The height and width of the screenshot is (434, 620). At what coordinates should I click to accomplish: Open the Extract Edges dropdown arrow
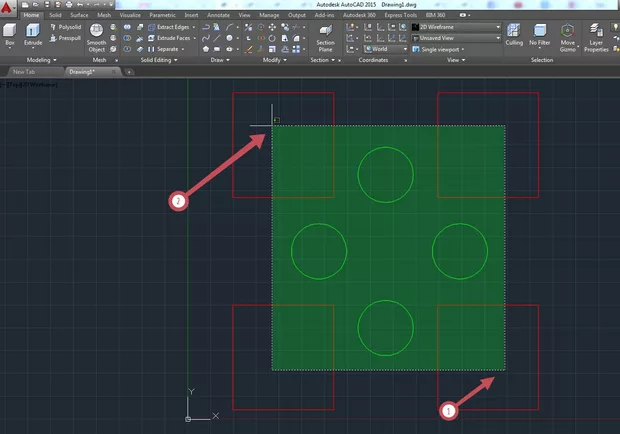194,27
